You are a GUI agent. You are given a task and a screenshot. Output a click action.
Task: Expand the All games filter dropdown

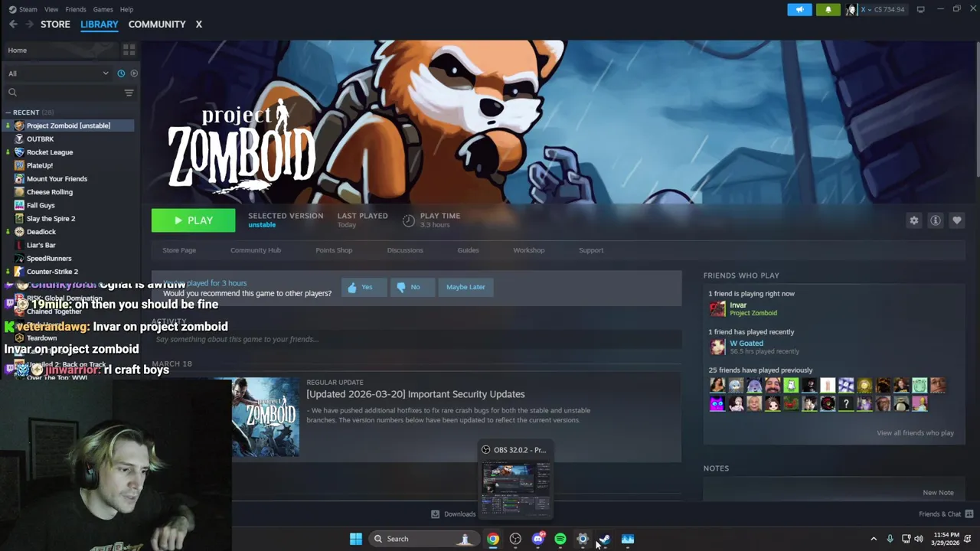58,73
